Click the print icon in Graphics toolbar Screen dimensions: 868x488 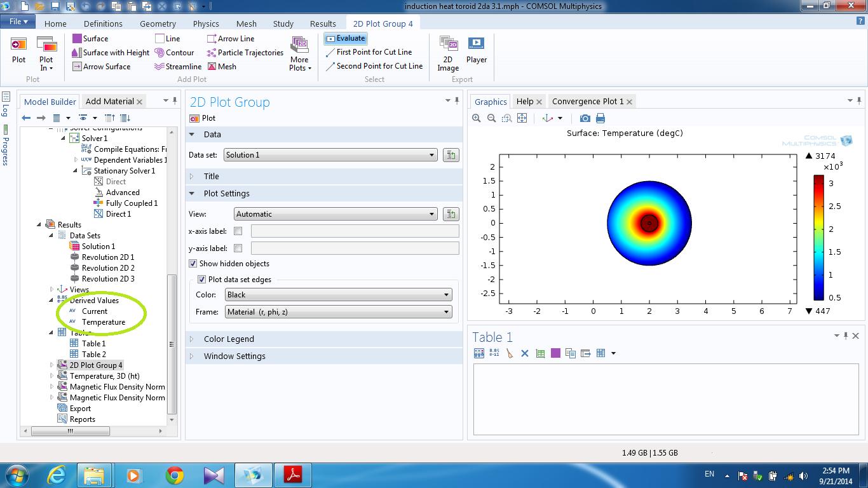(x=600, y=118)
